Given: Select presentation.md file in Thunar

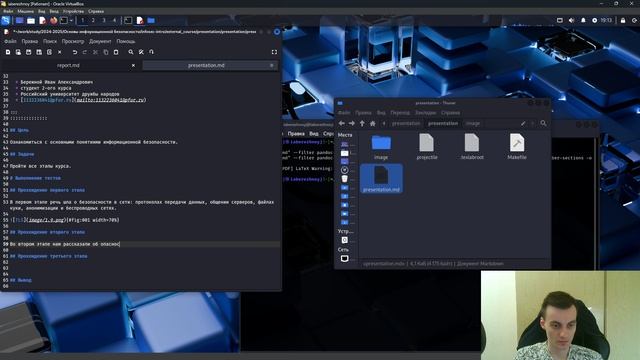Looking at the screenshot, I should click(381, 179).
